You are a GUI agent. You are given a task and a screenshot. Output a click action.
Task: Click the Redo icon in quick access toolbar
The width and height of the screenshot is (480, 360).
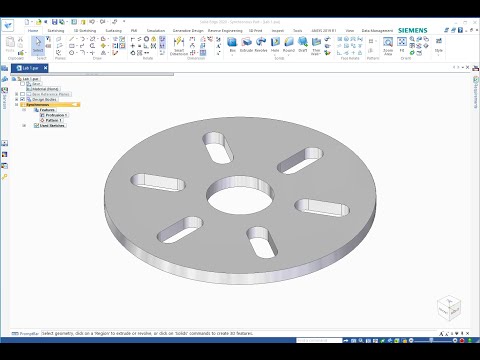102,22
